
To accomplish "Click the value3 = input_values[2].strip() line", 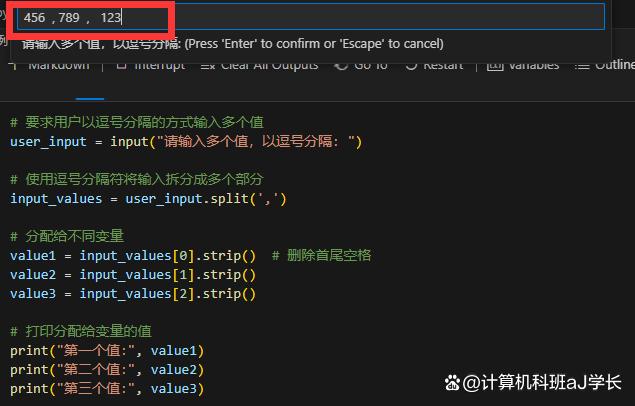I will (133, 293).
